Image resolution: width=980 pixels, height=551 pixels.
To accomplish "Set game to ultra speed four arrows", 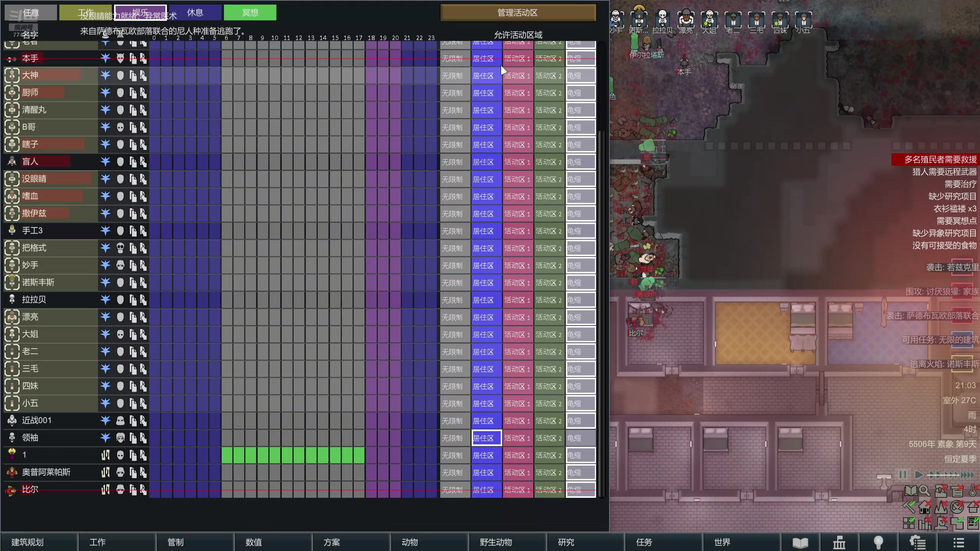I will (967, 475).
